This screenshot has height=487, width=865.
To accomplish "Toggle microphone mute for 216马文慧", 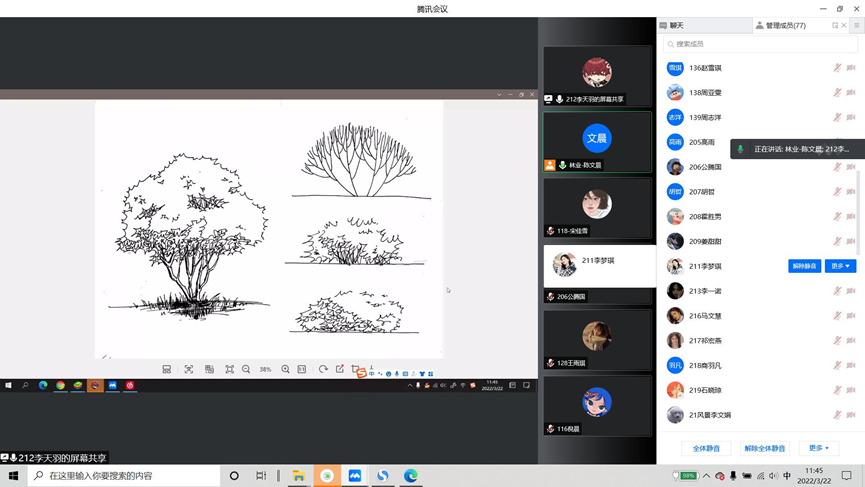I will click(x=838, y=316).
